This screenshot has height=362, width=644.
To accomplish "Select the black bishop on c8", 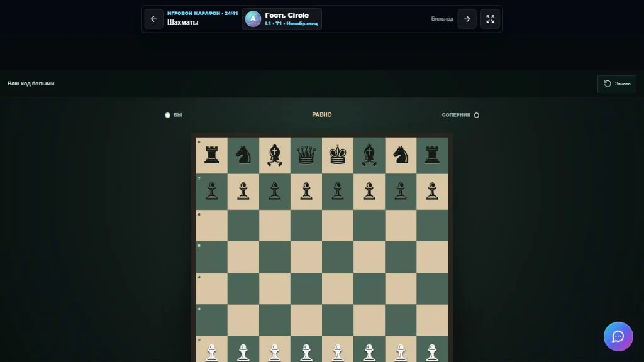I will point(275,156).
